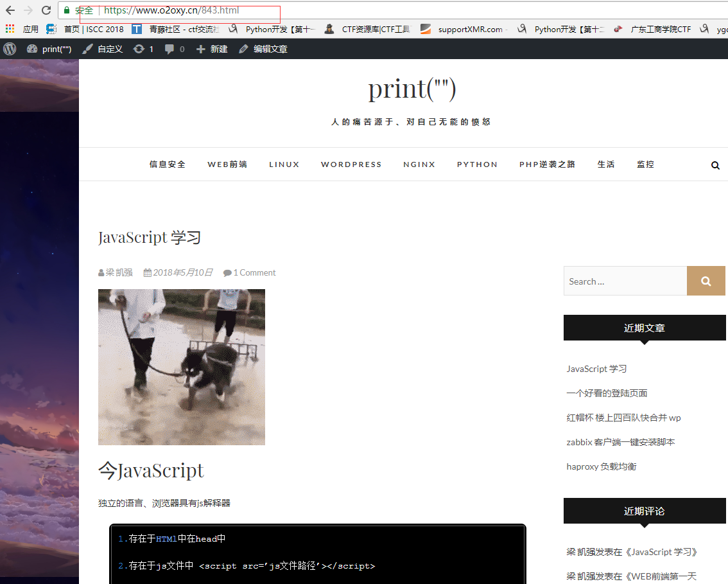Image resolution: width=728 pixels, height=584 pixels.
Task: Click the tan search submit button
Action: (x=706, y=281)
